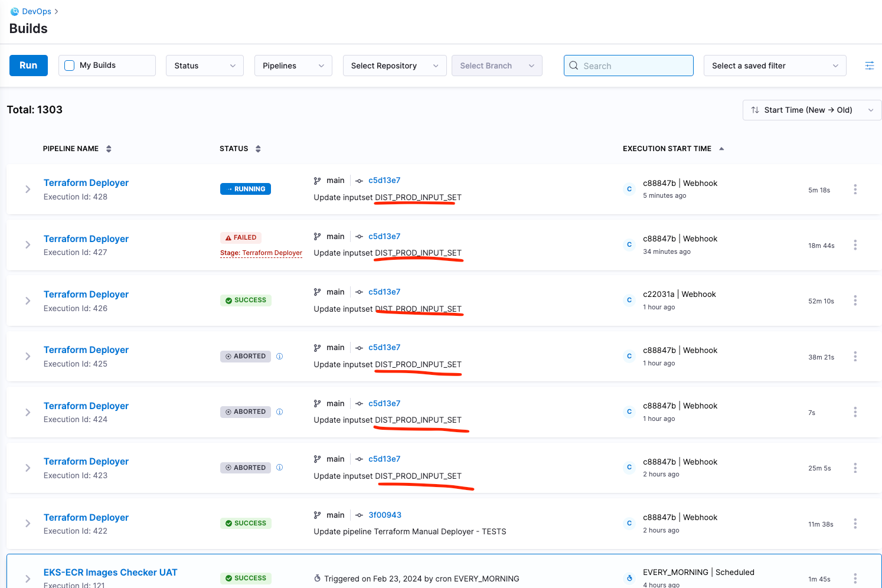Open commit 3f00943 in execution 422

(x=385, y=515)
